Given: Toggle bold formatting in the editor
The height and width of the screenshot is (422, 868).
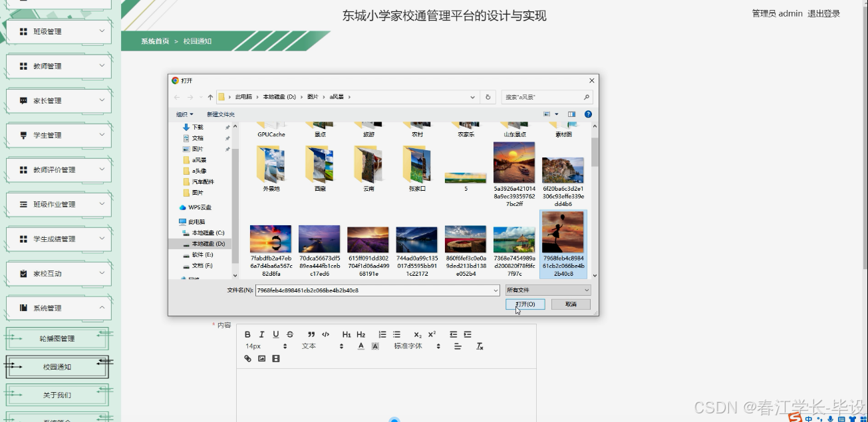Looking at the screenshot, I should pyautogui.click(x=247, y=334).
